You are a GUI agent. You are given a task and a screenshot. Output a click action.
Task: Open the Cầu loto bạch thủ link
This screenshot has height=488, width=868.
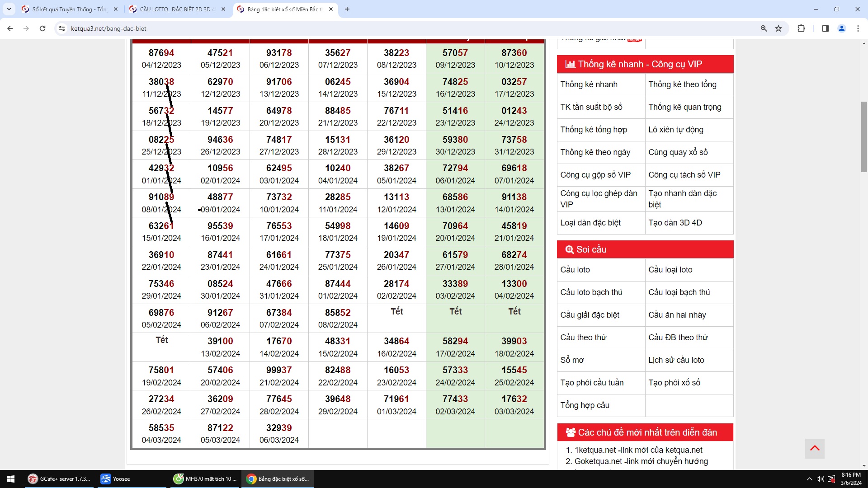click(x=591, y=292)
